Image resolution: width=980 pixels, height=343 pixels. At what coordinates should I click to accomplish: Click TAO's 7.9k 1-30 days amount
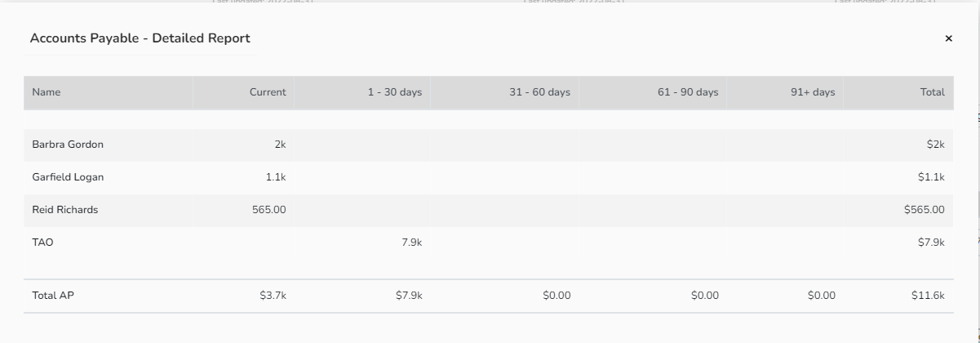tap(412, 243)
